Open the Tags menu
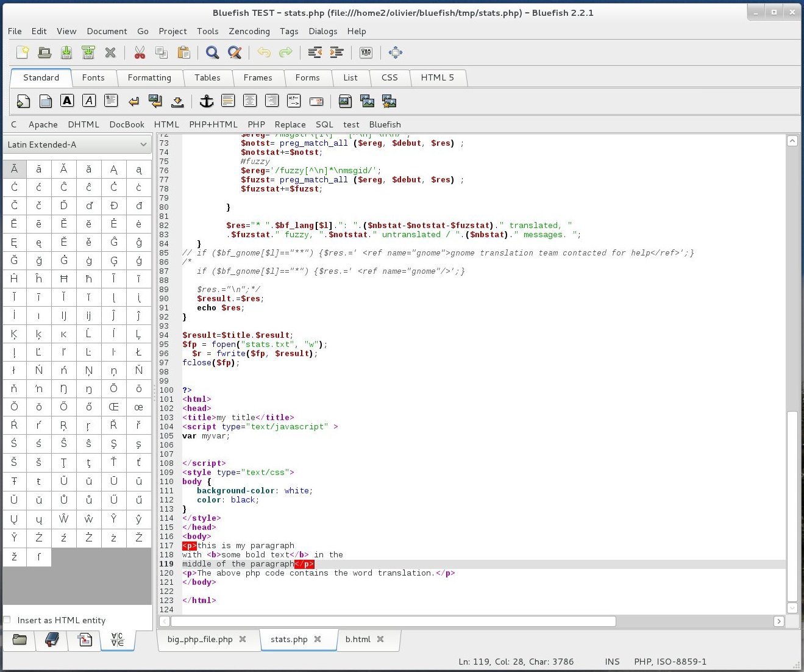 (289, 31)
